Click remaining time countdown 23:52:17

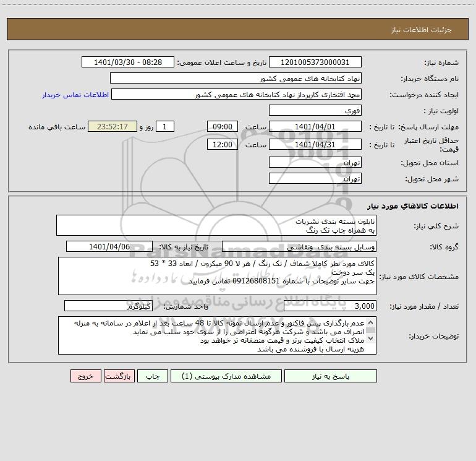[113, 126]
